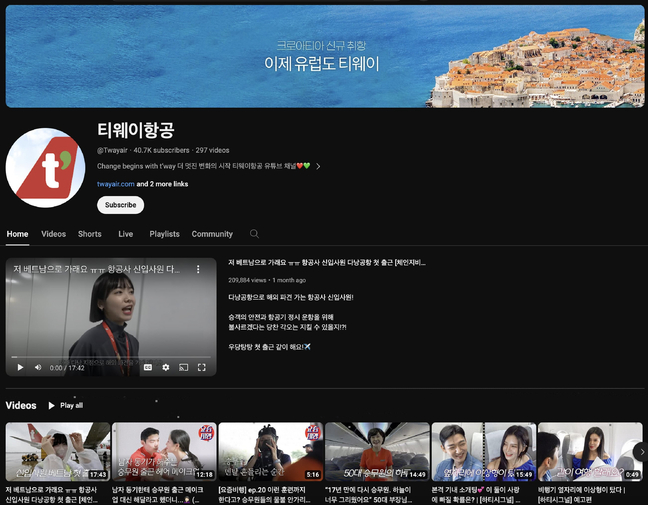The image size is (648, 505).
Task: Open the 50대 승무원 video thumbnail
Action: point(377,452)
